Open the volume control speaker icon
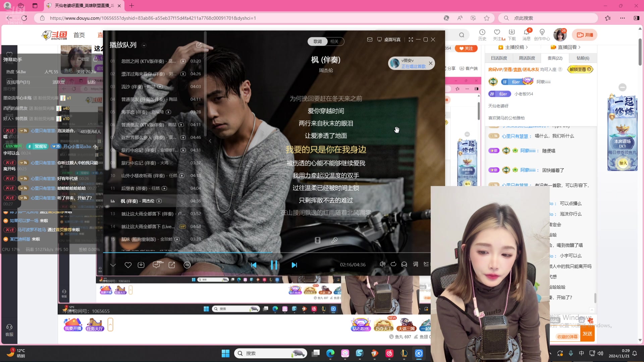The width and height of the screenshot is (644, 362). 382,264
